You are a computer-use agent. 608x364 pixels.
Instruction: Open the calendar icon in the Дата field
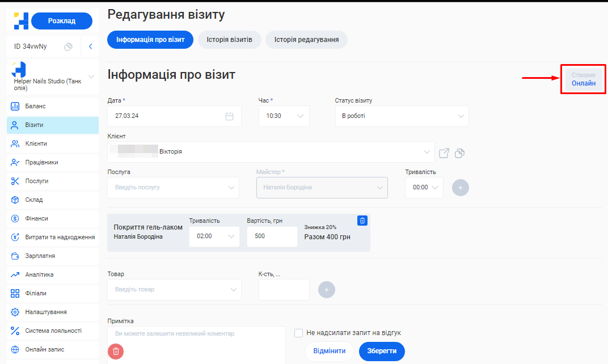coord(230,116)
